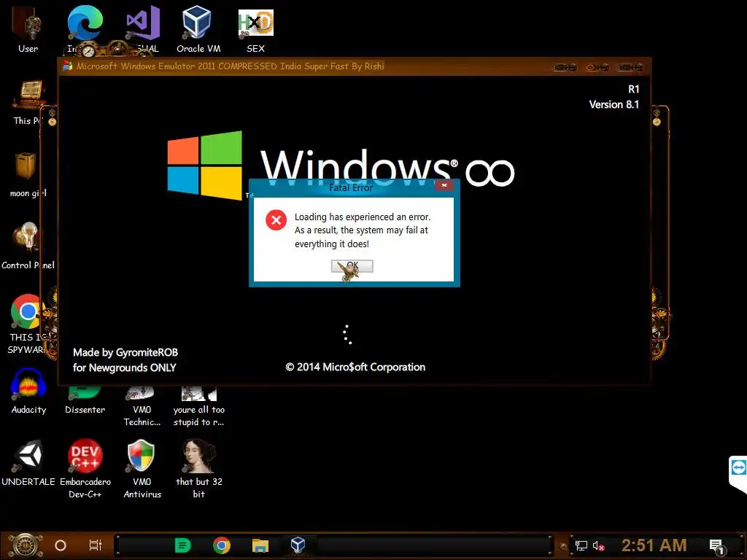Open Task View on the taskbar
The image size is (747, 560).
click(96, 545)
